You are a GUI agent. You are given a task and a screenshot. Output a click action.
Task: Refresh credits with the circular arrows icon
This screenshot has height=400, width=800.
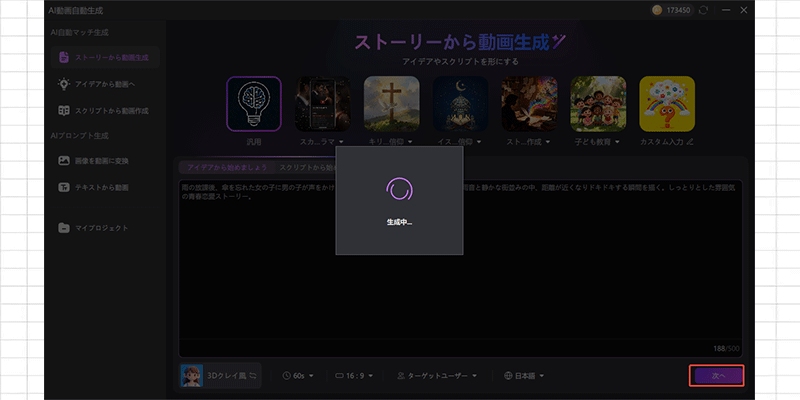tap(704, 10)
